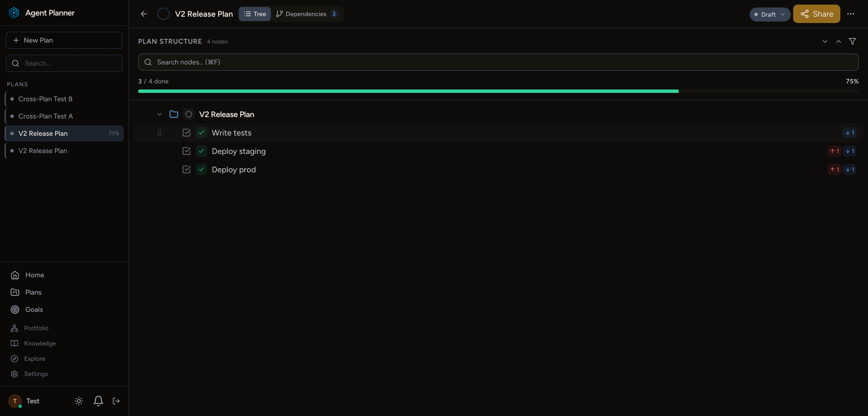Create a New Plan

coord(64,40)
